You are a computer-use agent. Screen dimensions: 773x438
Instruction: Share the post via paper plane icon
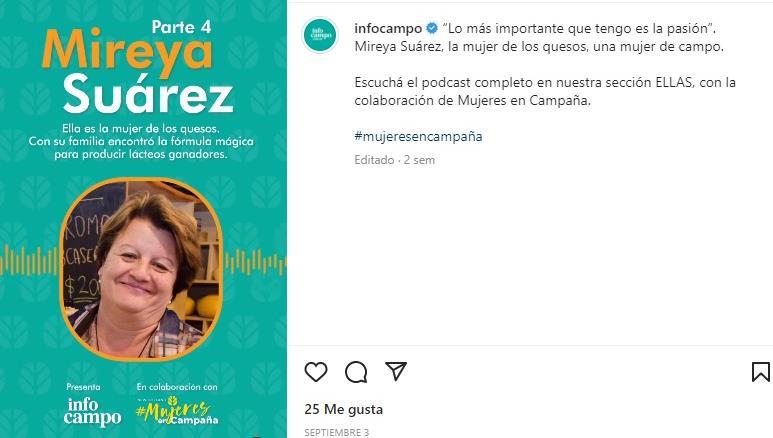(396, 371)
